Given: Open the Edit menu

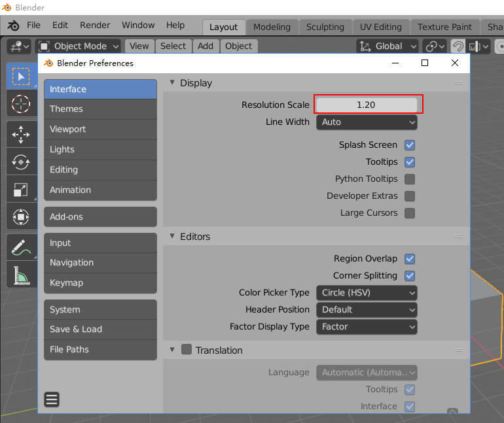Looking at the screenshot, I should pyautogui.click(x=60, y=25).
